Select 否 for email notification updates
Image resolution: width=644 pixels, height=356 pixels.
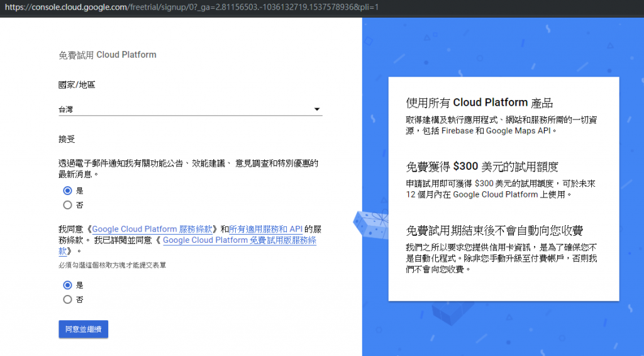point(67,205)
